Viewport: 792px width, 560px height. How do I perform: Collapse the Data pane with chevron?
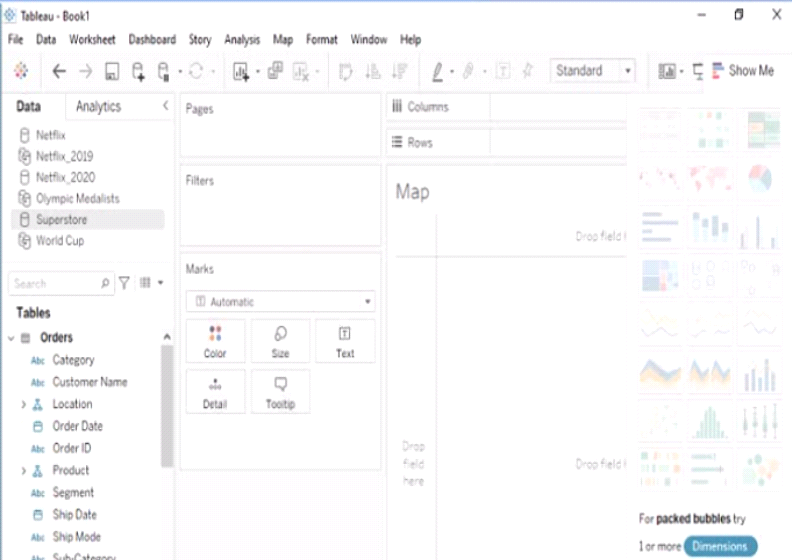click(166, 106)
